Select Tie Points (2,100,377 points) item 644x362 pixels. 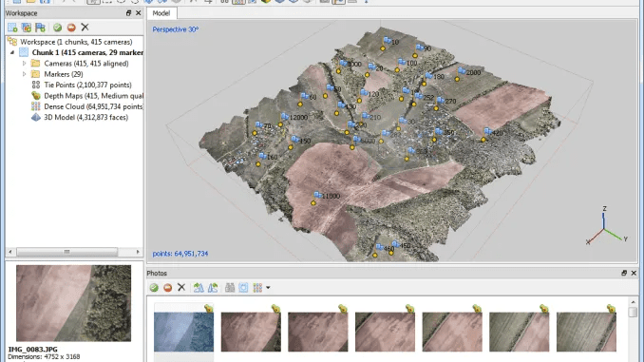[87, 86]
